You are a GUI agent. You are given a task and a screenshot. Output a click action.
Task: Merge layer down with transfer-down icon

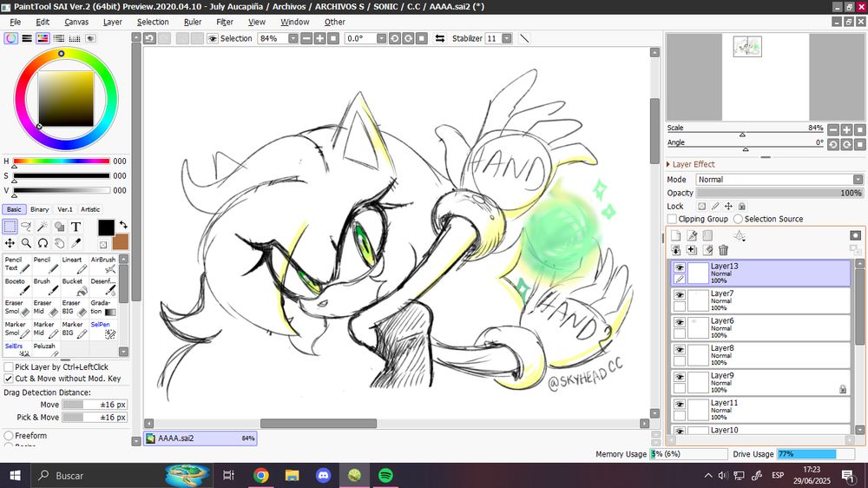(x=676, y=250)
